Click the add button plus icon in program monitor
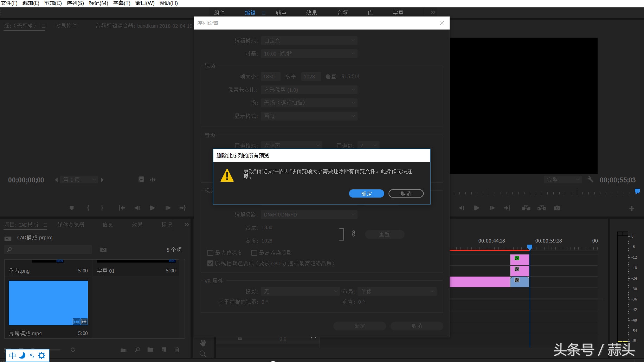This screenshot has height=362, width=644. (632, 208)
